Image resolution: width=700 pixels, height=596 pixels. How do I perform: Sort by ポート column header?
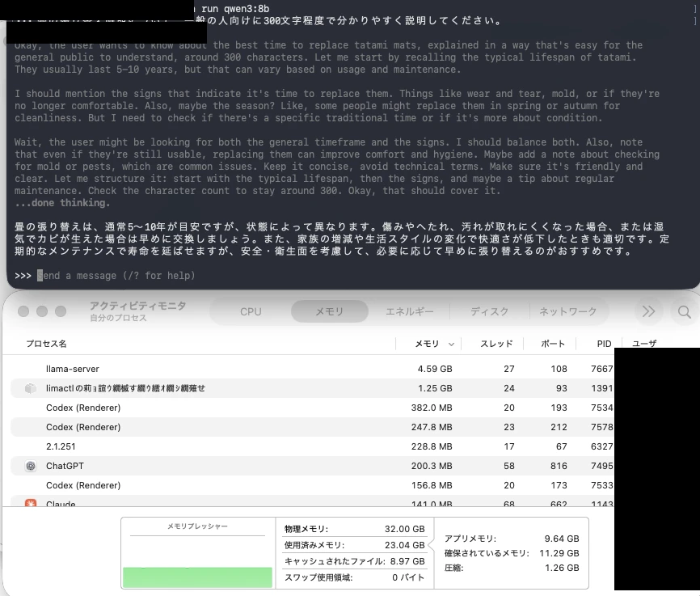tap(553, 344)
